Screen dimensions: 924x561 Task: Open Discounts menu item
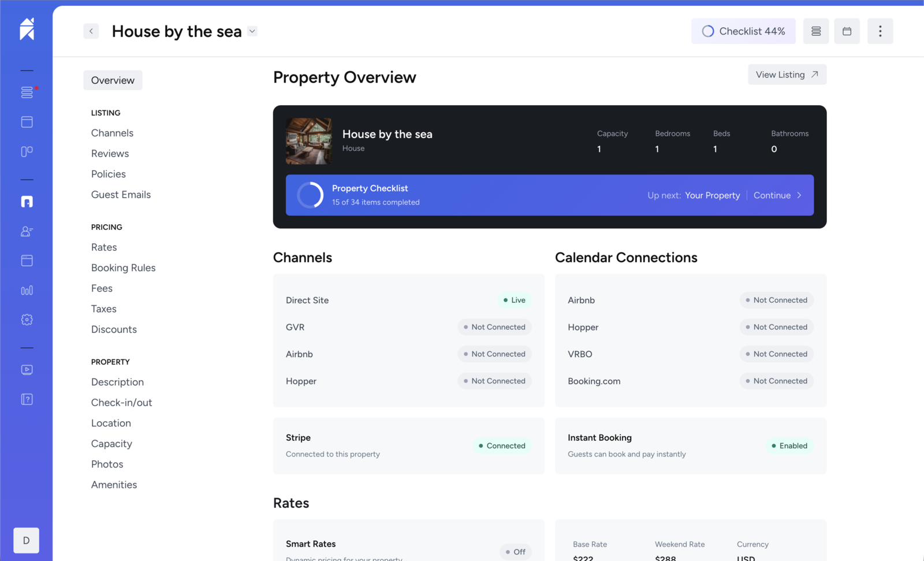coord(114,329)
